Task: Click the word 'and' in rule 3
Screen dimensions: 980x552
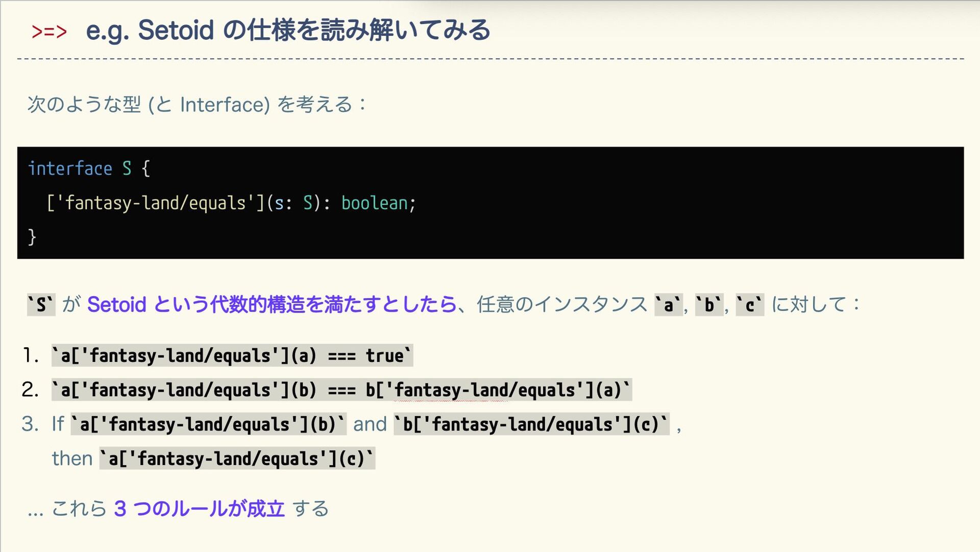Action: 370,424
